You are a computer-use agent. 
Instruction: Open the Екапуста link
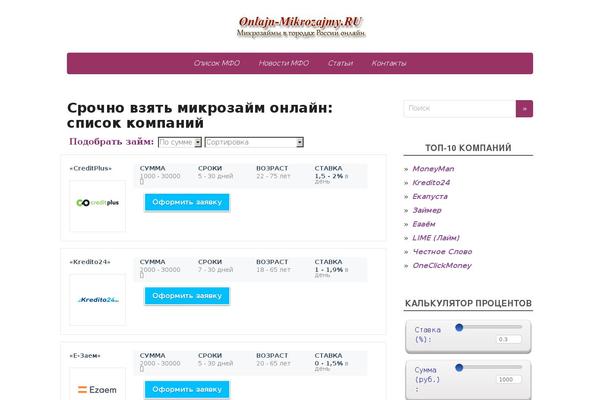click(x=430, y=196)
